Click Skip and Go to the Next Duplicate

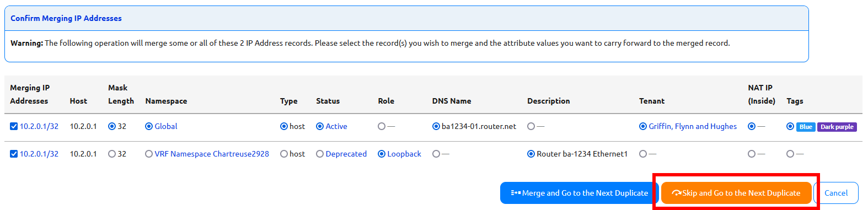point(736,193)
